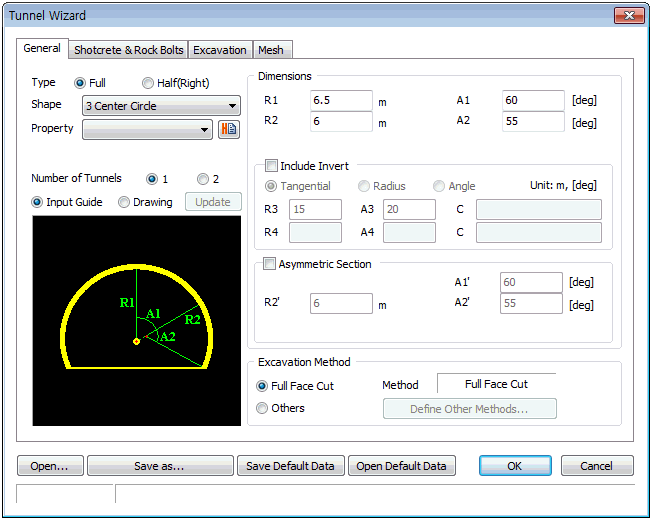652x520 pixels.
Task: Close the Tunnel Wizard dialog
Action: pos(627,16)
